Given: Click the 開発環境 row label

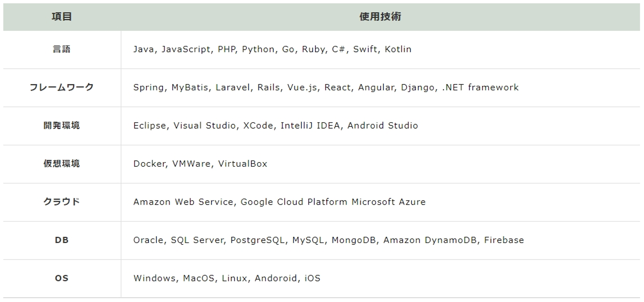Looking at the screenshot, I should point(62,126).
